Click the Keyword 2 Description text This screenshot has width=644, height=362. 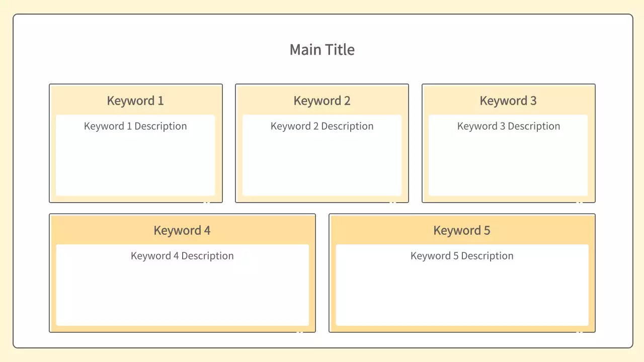(322, 126)
